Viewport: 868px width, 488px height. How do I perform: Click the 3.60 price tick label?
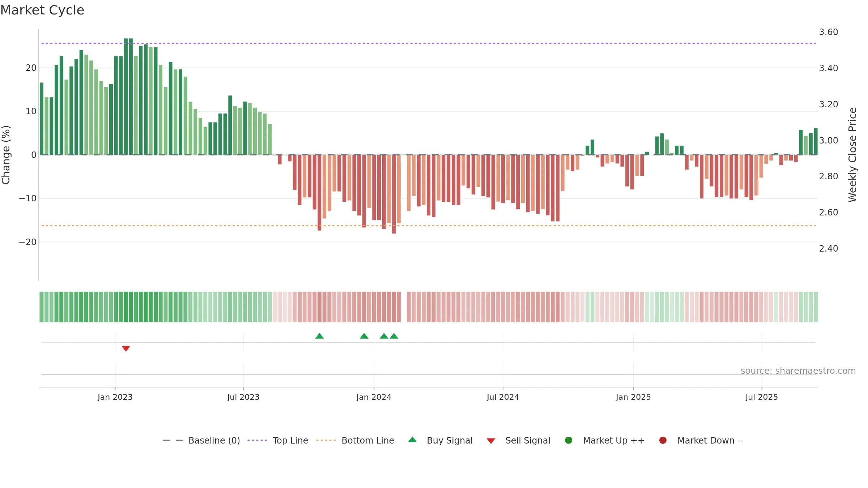point(829,32)
